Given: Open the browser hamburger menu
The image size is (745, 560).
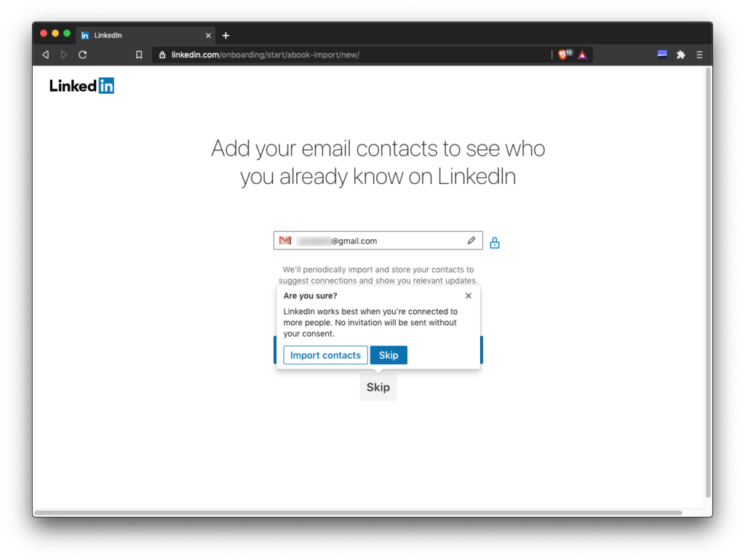Looking at the screenshot, I should [x=699, y=55].
